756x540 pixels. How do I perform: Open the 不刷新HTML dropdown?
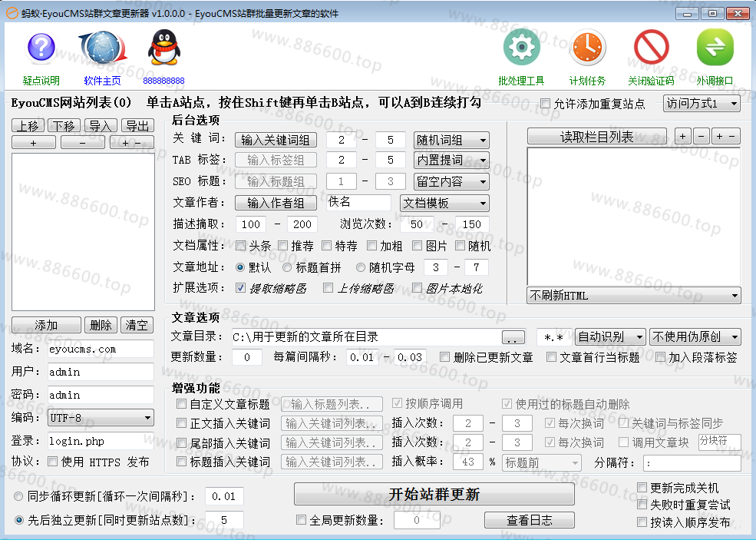633,295
